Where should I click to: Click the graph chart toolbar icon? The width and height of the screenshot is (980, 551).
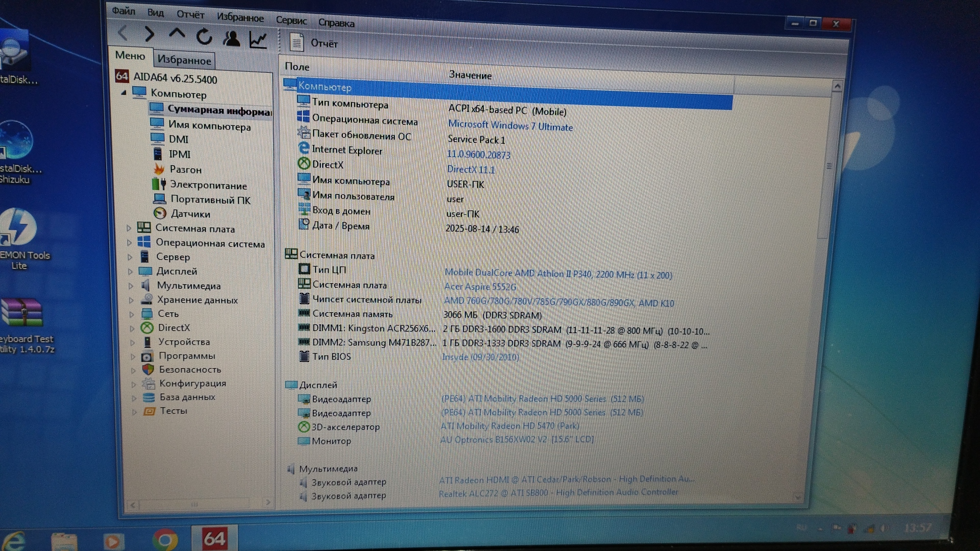click(258, 39)
